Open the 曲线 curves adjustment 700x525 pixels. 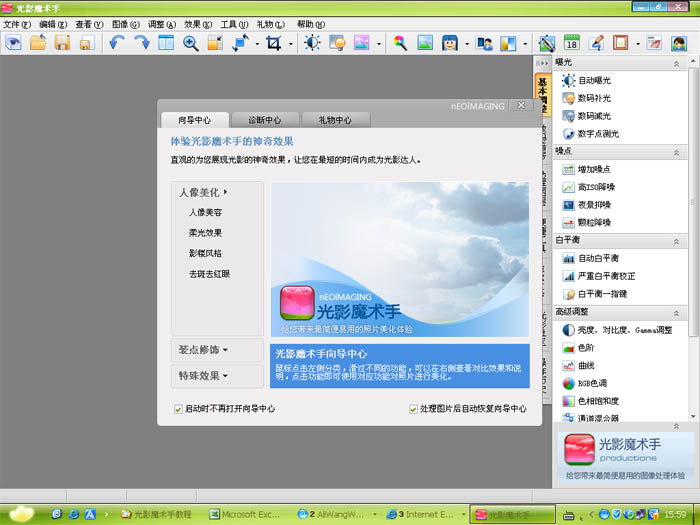pyautogui.click(x=578, y=366)
